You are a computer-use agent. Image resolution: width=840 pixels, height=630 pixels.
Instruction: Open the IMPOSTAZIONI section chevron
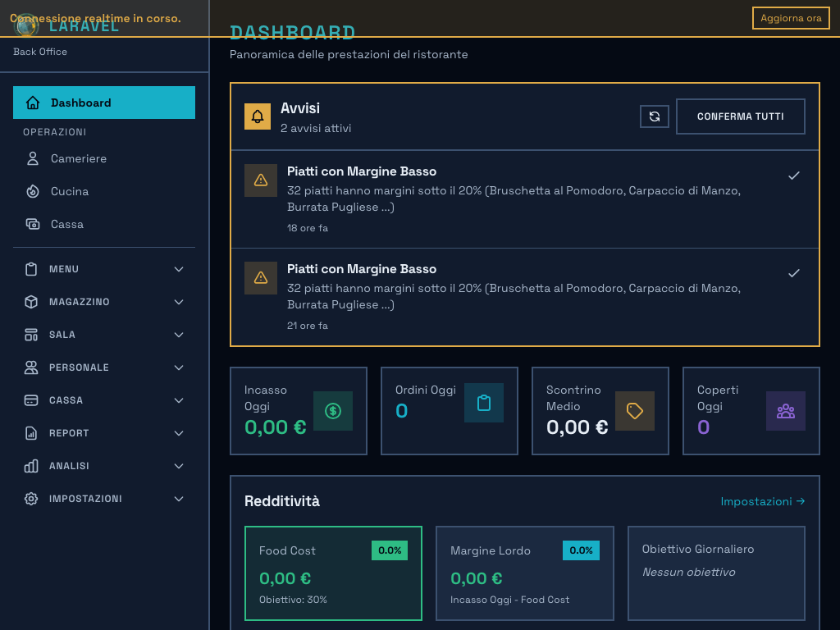pyautogui.click(x=179, y=499)
